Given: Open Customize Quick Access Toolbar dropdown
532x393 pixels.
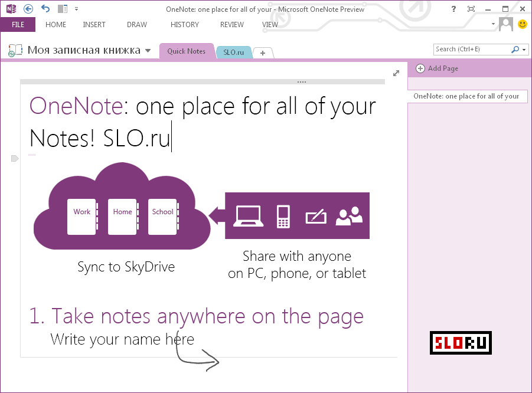Looking at the screenshot, I should tap(76, 9).
